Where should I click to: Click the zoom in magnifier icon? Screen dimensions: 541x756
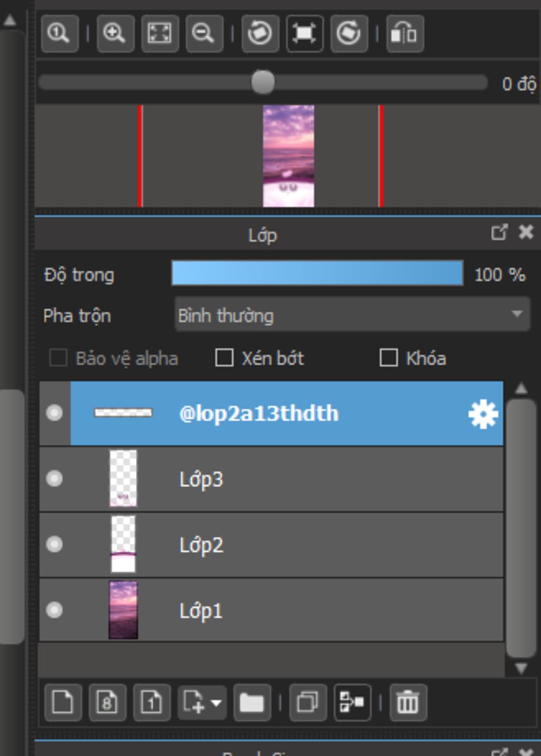115,34
